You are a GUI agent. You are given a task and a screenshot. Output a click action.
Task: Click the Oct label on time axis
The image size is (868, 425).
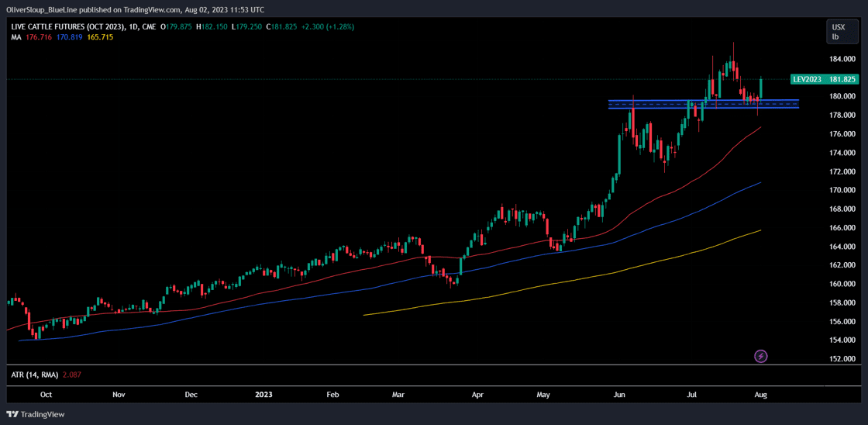46,395
